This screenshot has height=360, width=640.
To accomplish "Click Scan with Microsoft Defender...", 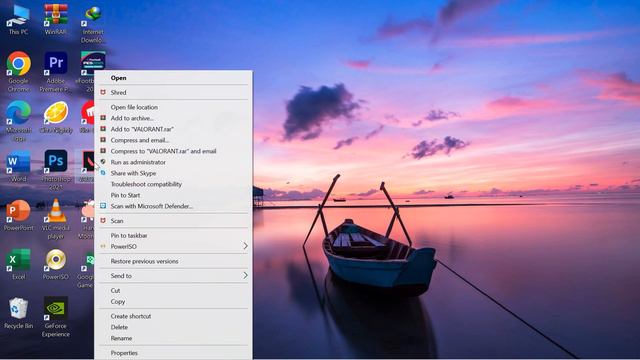I will (173, 206).
